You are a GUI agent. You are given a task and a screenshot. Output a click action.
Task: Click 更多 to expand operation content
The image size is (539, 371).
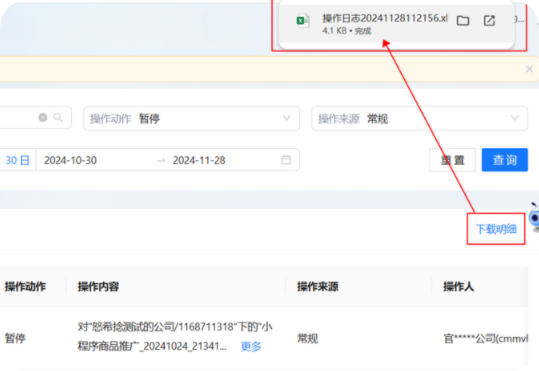[251, 346]
